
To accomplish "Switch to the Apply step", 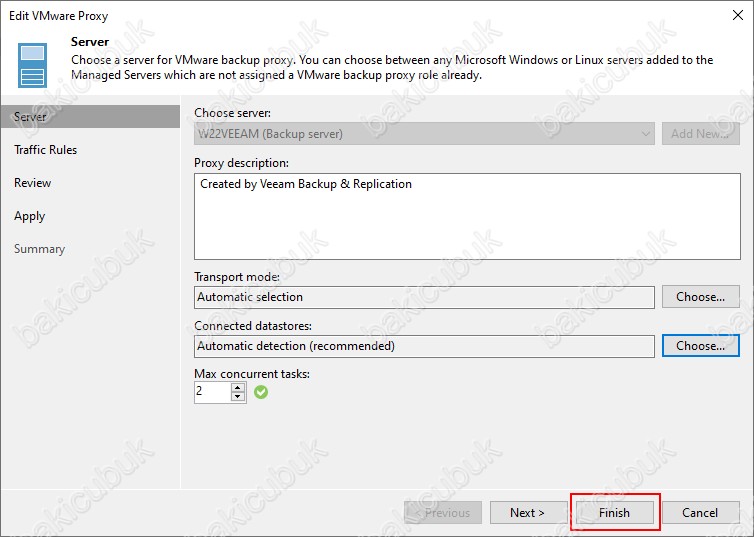I will pos(29,216).
